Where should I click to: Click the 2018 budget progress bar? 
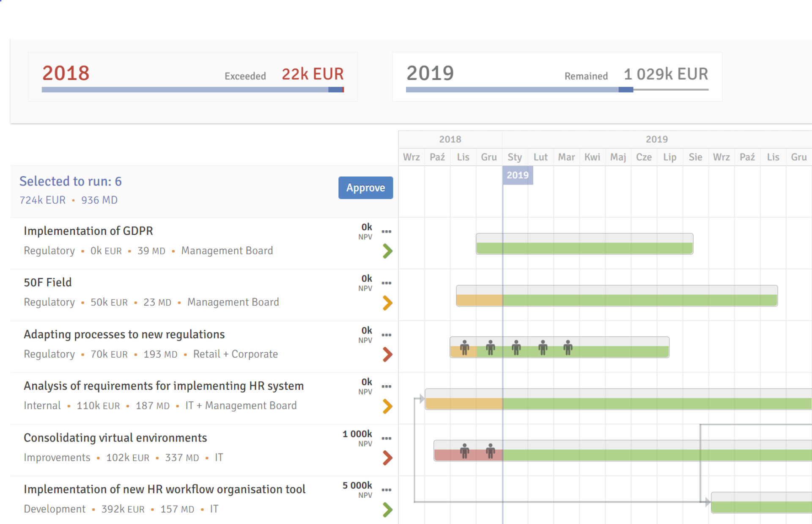pyautogui.click(x=193, y=90)
